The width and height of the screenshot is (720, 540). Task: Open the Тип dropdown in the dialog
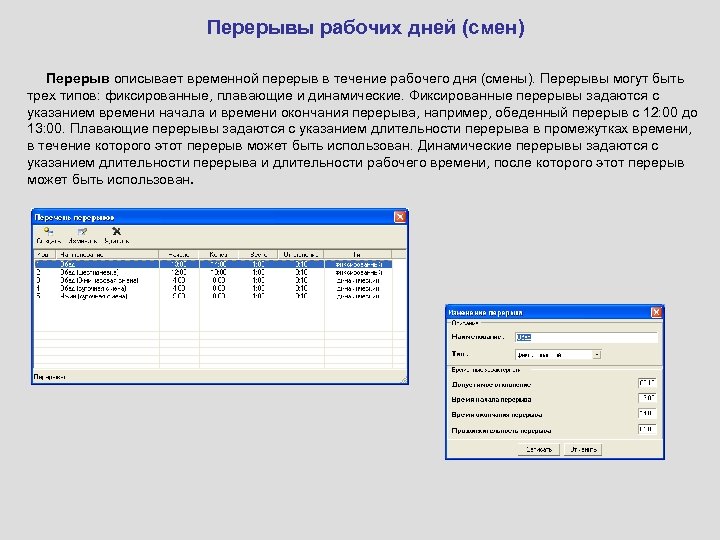[x=596, y=354]
